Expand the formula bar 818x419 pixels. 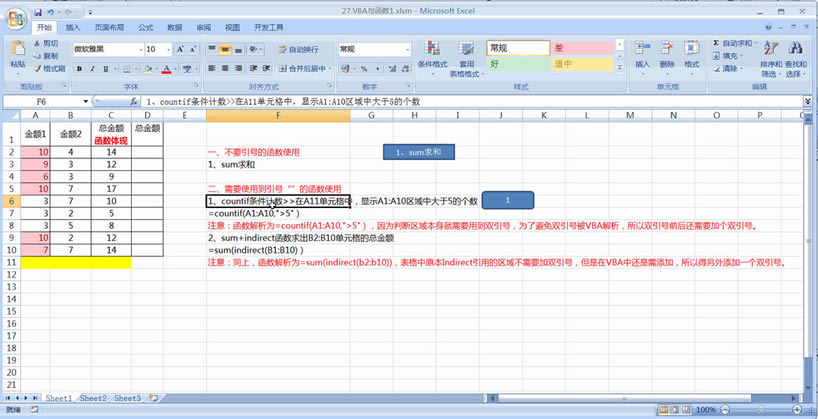(808, 101)
